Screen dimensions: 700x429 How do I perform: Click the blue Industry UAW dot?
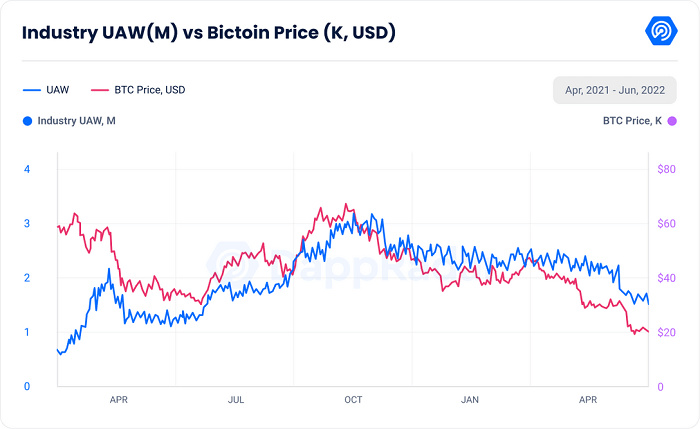tap(28, 121)
